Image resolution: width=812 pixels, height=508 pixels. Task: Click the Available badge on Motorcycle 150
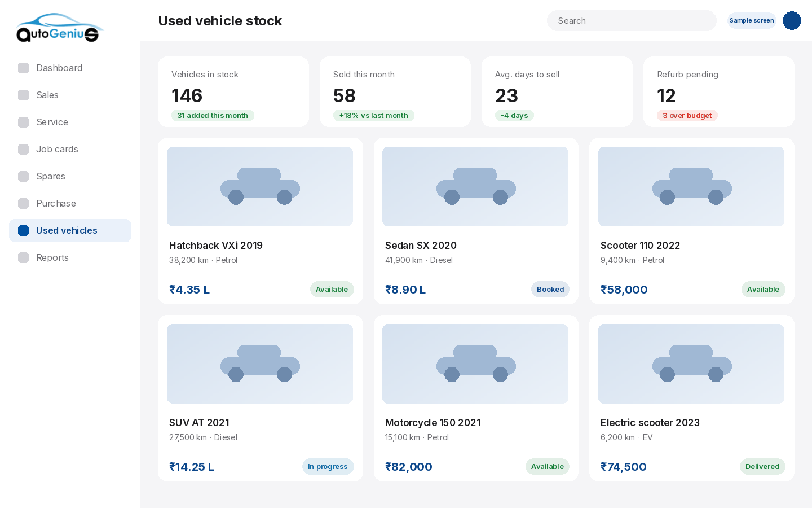(548, 466)
